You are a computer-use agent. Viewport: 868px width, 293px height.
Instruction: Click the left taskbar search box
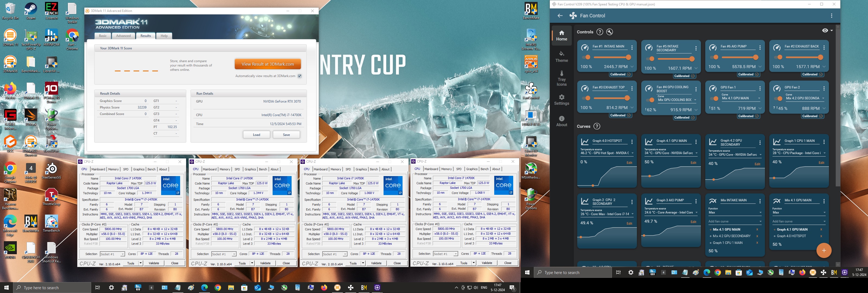(x=52, y=288)
